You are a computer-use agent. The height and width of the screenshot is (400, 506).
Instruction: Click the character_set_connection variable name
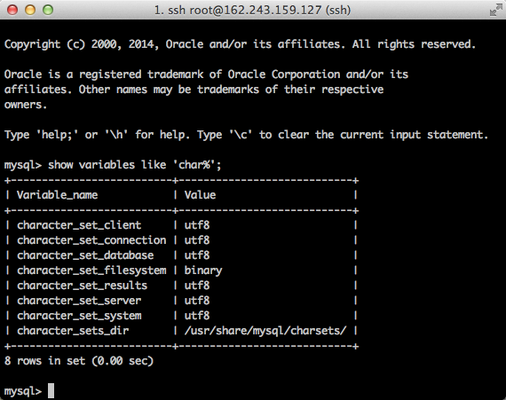[x=92, y=240]
